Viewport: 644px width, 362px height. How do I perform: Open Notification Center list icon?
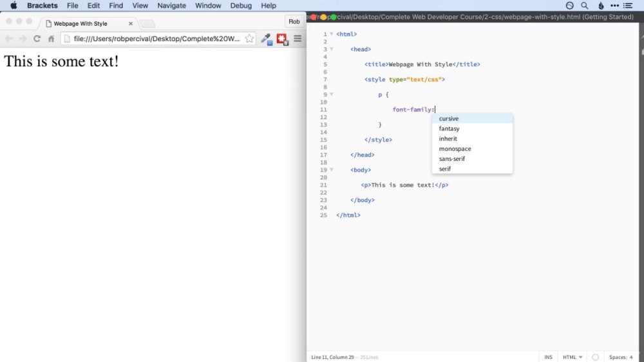628,5
